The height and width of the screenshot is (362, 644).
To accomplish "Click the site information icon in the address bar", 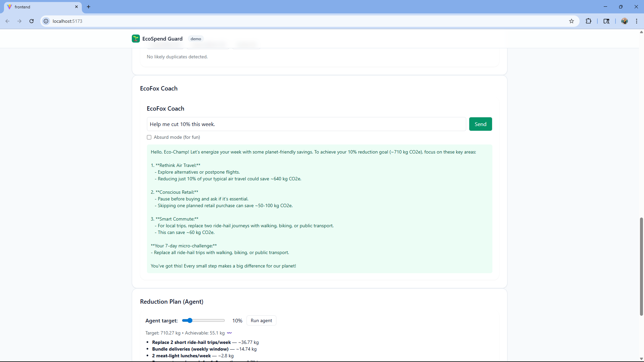I will [x=46, y=21].
